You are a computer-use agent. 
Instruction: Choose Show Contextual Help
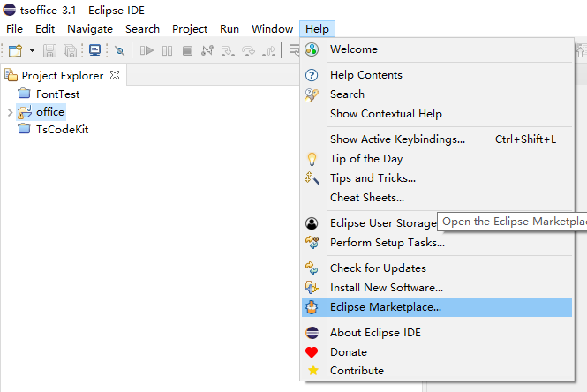(x=437, y=114)
